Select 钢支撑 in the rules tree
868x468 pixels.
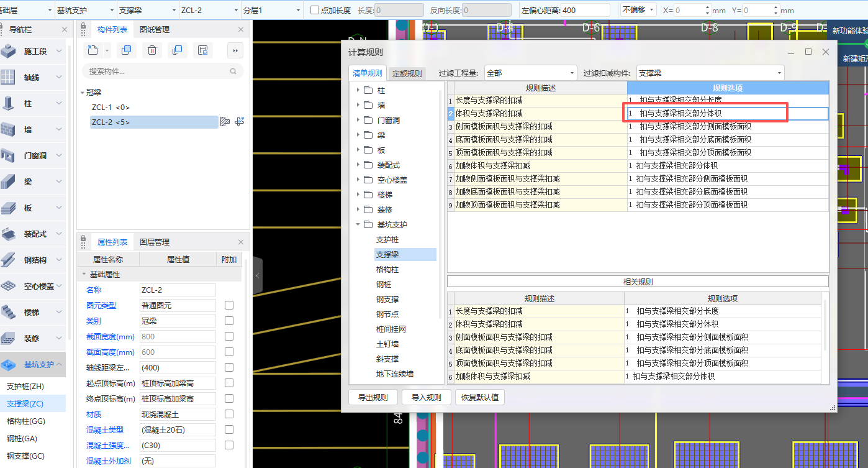387,300
